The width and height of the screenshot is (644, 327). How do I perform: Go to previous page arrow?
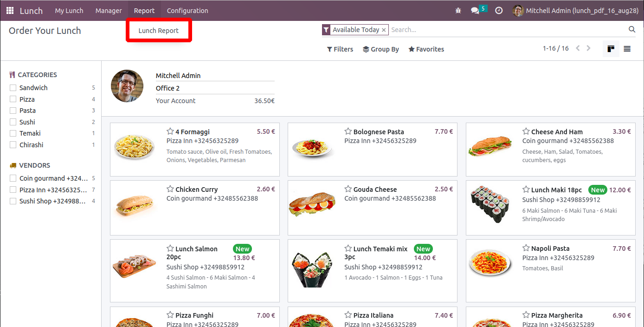click(x=578, y=48)
